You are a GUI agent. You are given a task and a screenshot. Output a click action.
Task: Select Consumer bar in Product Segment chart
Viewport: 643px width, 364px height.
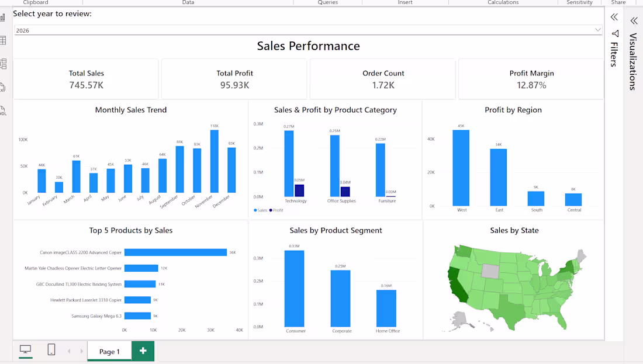pyautogui.click(x=295, y=289)
